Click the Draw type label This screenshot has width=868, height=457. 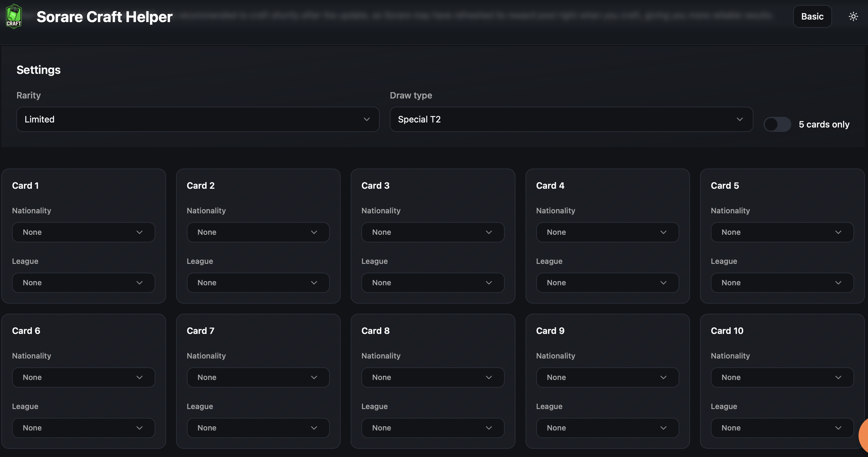[x=411, y=95]
